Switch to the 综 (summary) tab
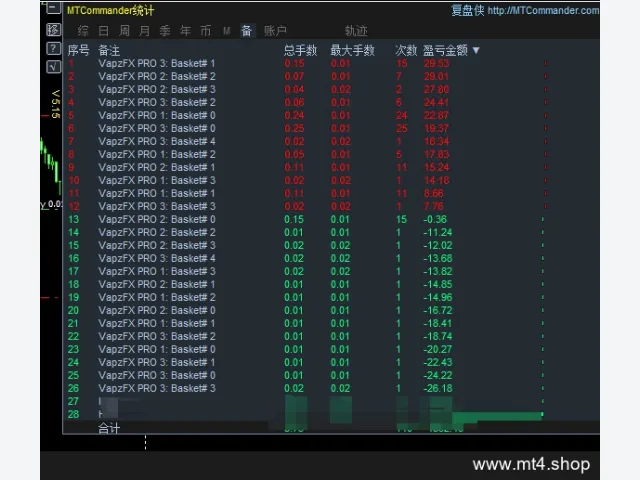 [83, 31]
